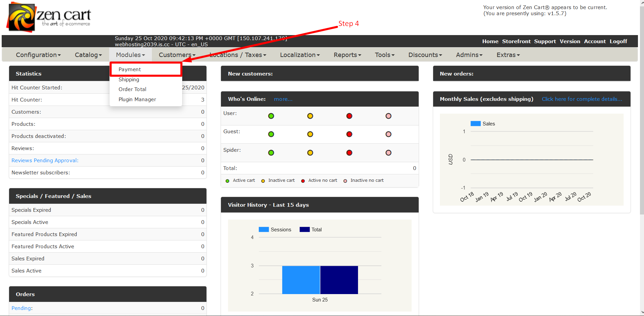Click the pink Inactive no cart icon in Guest row
Viewport: 644px width, 316px height.
(x=388, y=134)
